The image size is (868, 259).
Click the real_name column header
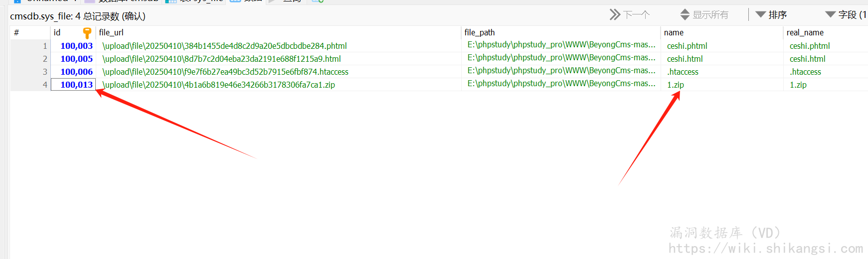[x=805, y=33]
